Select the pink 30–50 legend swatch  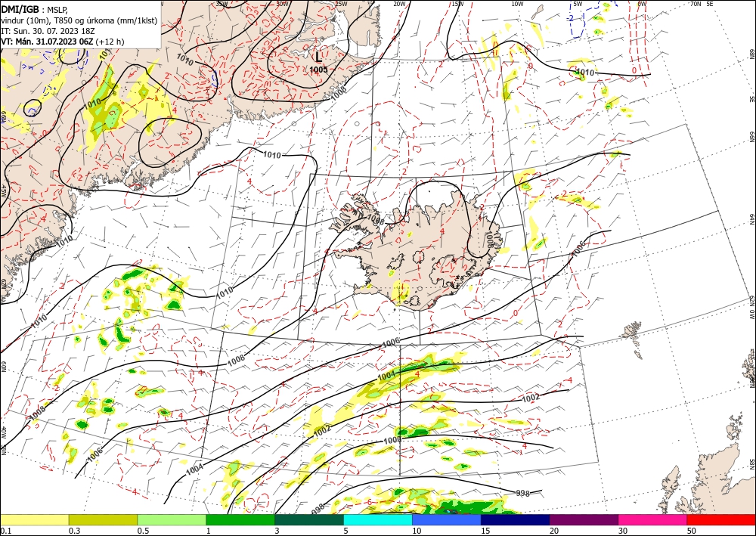pos(653,519)
